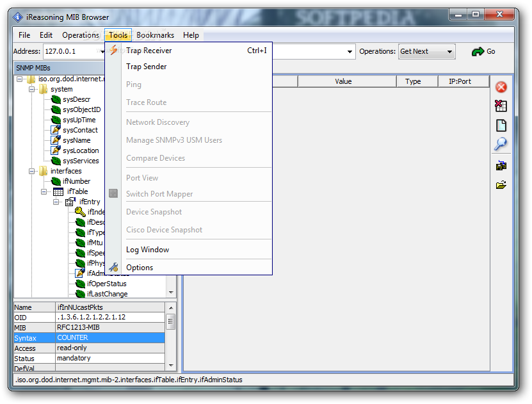Screen dimensions: 532x404
Task: Click the sysContact writable node icon
Action: pos(56,130)
